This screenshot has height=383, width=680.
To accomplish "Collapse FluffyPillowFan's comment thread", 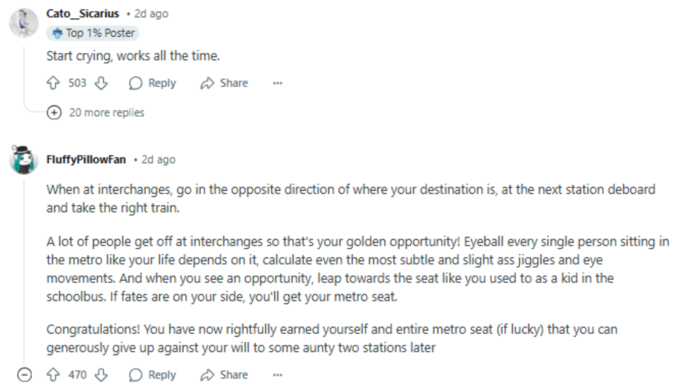I will click(24, 375).
